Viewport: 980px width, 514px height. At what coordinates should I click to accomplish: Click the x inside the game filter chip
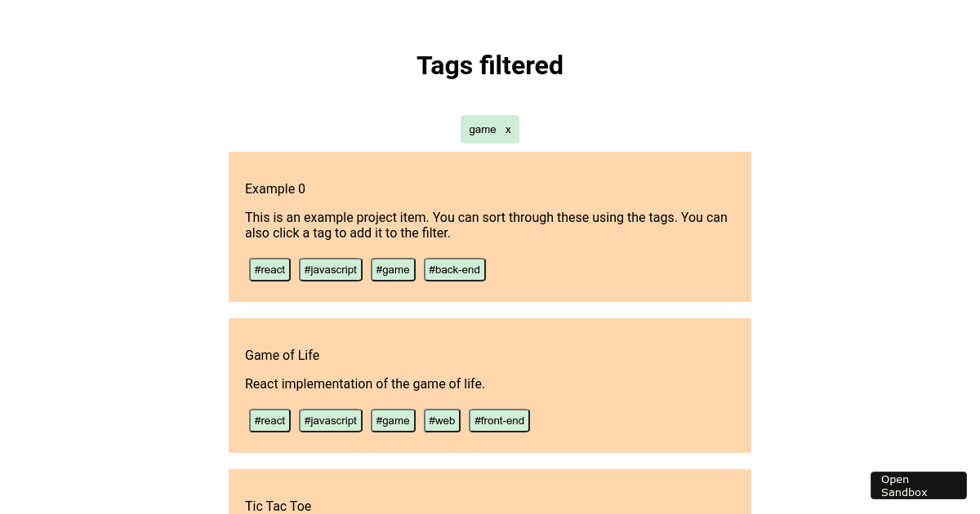508,129
